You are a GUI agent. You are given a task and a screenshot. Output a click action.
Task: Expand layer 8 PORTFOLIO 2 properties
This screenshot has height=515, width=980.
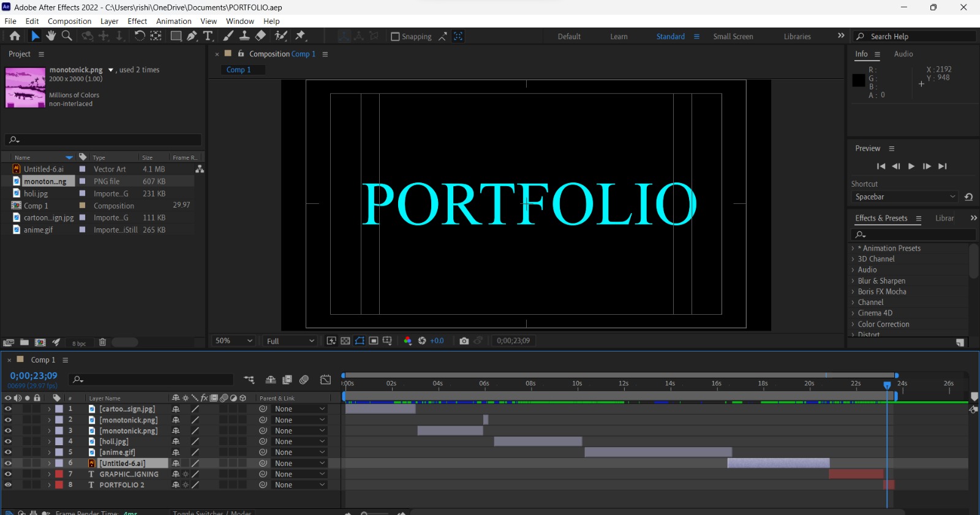49,485
